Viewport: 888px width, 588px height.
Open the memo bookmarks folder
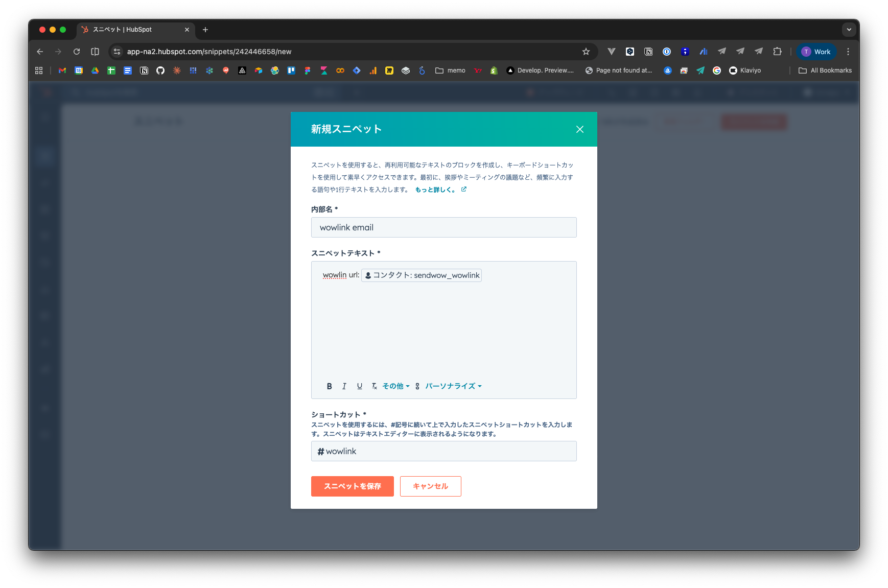pyautogui.click(x=450, y=70)
